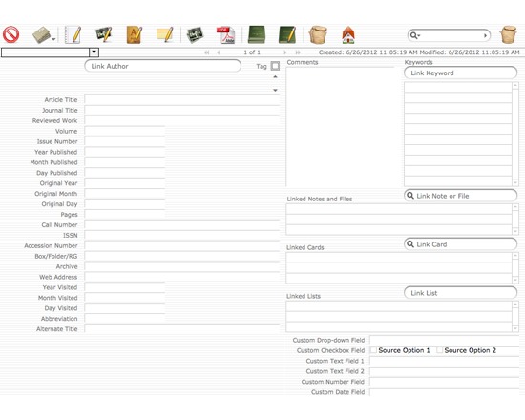This screenshot has height=420, width=525.
Task: Go to previous record arrow
Action: click(219, 52)
